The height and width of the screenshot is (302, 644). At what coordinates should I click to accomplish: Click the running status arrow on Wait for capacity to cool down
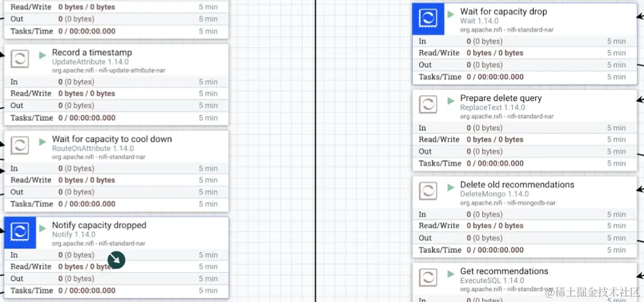tap(43, 141)
